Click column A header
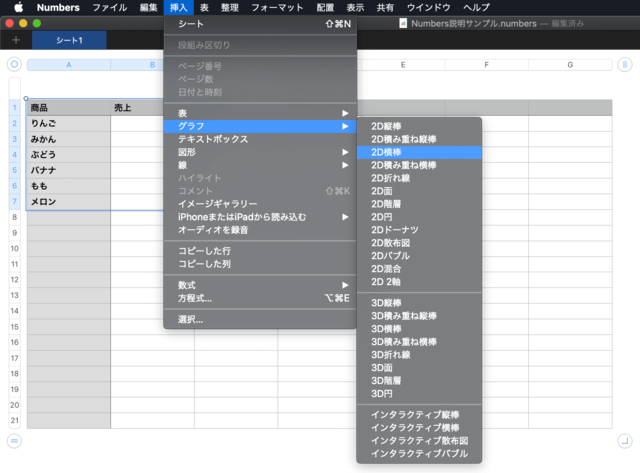The height and width of the screenshot is (473, 640). click(69, 64)
